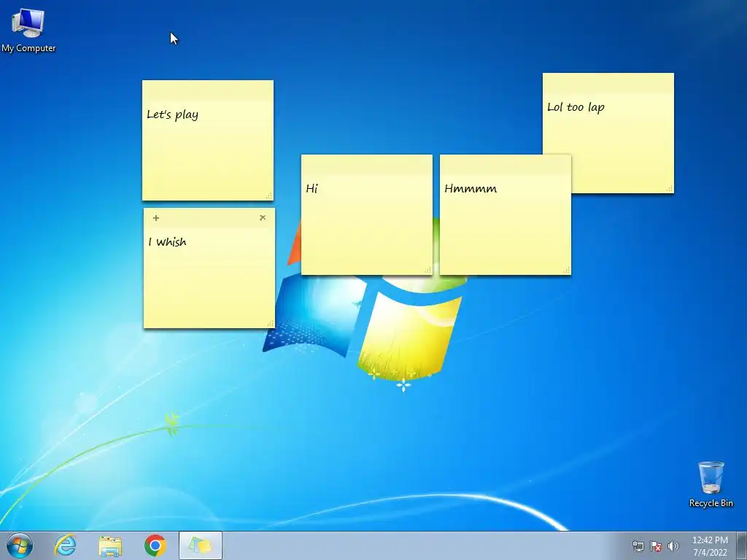Image resolution: width=747 pixels, height=560 pixels.
Task: Click the 'Let's play' note resize grip
Action: pos(268,195)
